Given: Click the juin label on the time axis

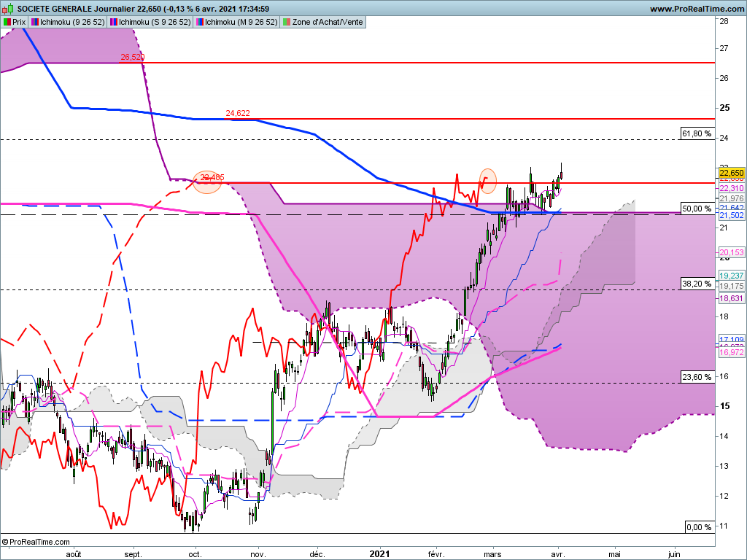Looking at the screenshot, I should pyautogui.click(x=673, y=554).
